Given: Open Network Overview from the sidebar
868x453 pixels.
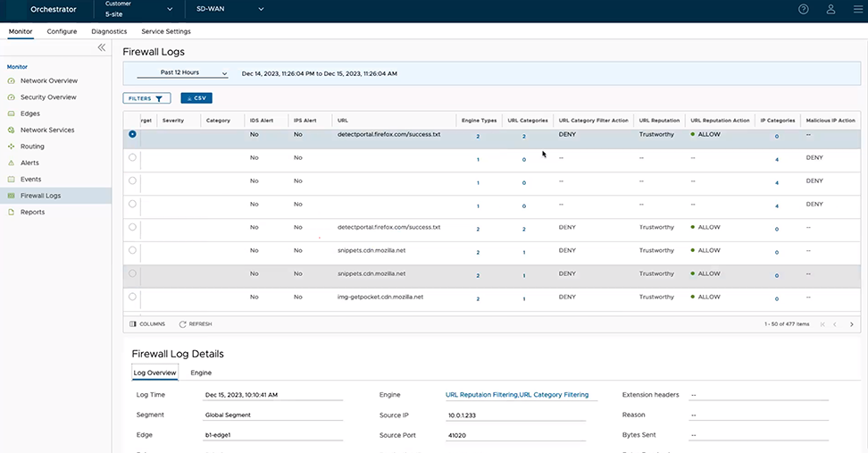Looking at the screenshot, I should pos(48,80).
